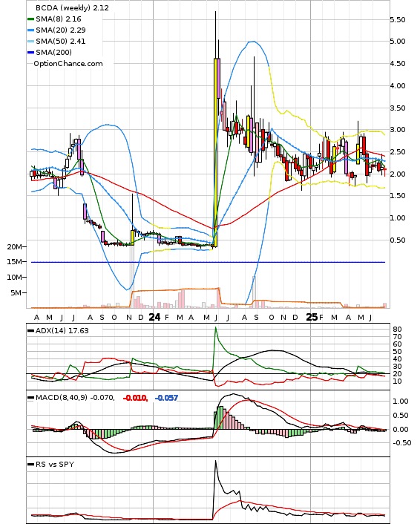The height and width of the screenshot is (524, 420).
Task: Click the 15M volume axis label
Action: tap(14, 261)
